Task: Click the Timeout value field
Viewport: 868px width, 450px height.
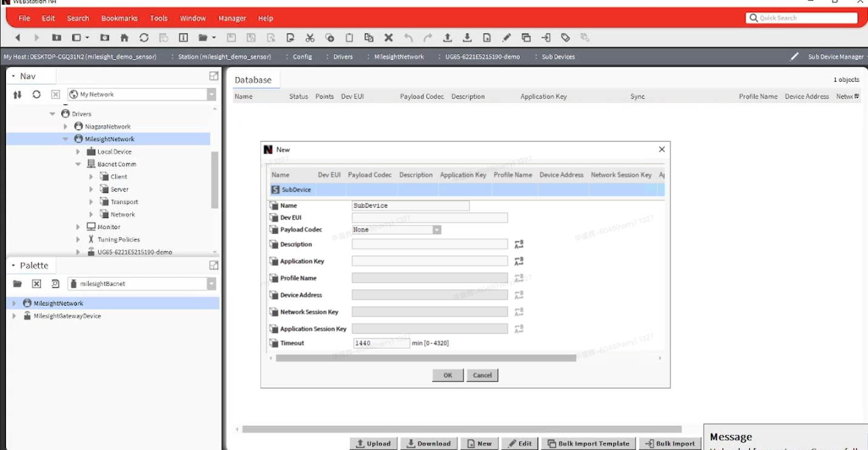Action: click(382, 343)
